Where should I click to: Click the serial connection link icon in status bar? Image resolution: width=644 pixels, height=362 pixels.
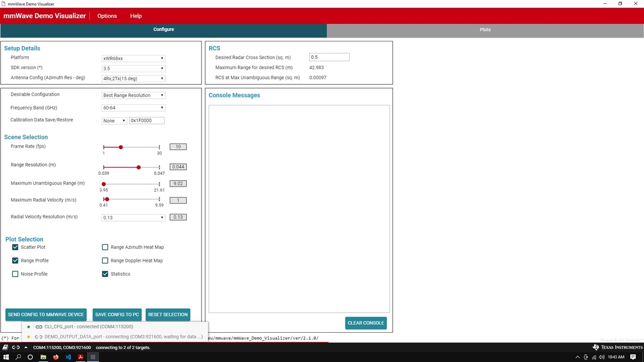(16, 347)
